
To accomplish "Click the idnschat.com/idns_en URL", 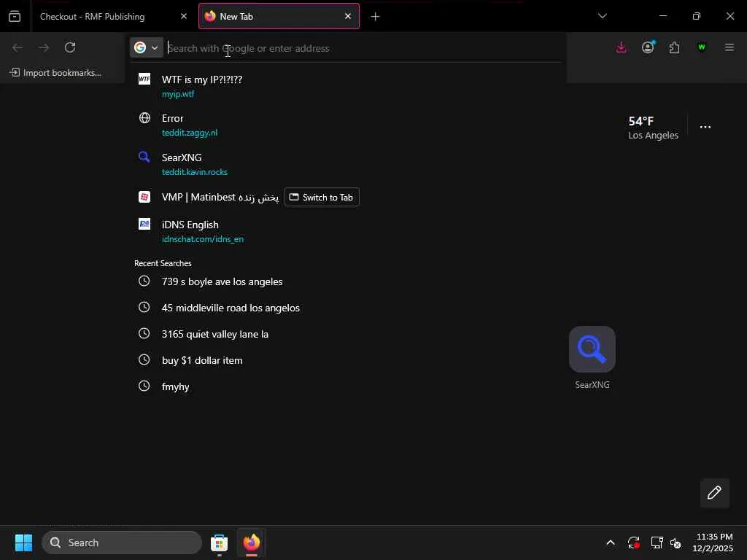I will (203, 239).
